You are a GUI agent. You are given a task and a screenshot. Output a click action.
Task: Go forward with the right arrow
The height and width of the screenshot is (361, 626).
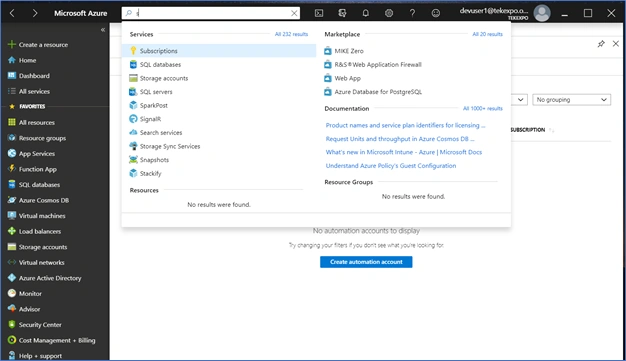pyautogui.click(x=35, y=13)
